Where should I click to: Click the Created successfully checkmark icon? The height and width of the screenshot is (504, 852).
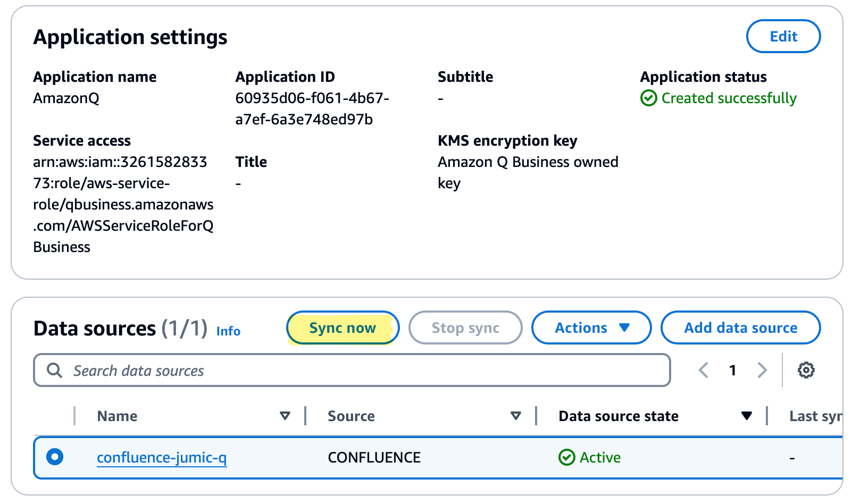(x=648, y=98)
